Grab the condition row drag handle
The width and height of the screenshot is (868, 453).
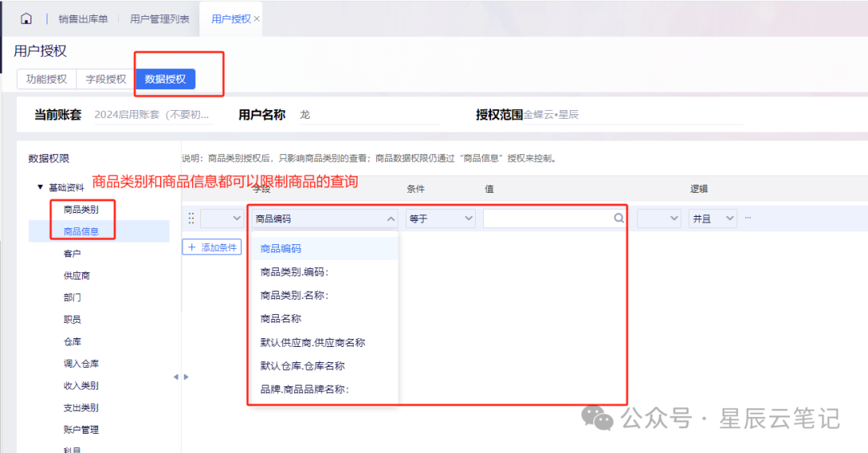(x=191, y=218)
